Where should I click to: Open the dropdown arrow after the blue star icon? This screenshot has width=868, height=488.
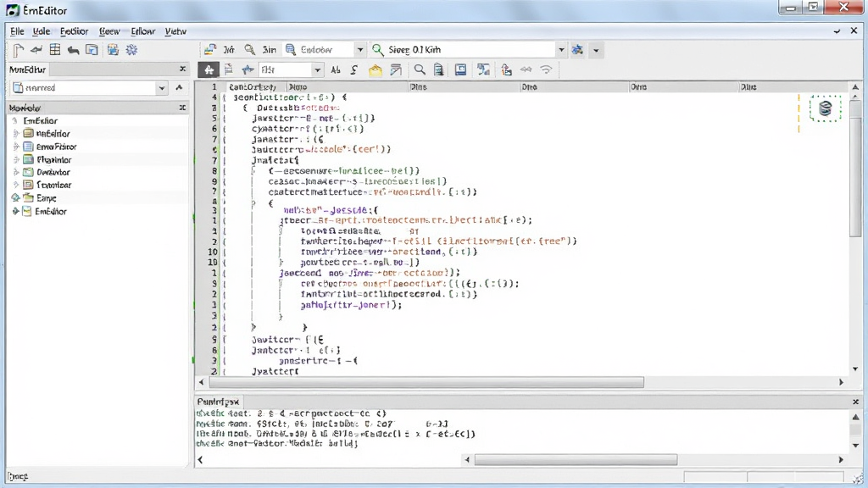point(596,50)
